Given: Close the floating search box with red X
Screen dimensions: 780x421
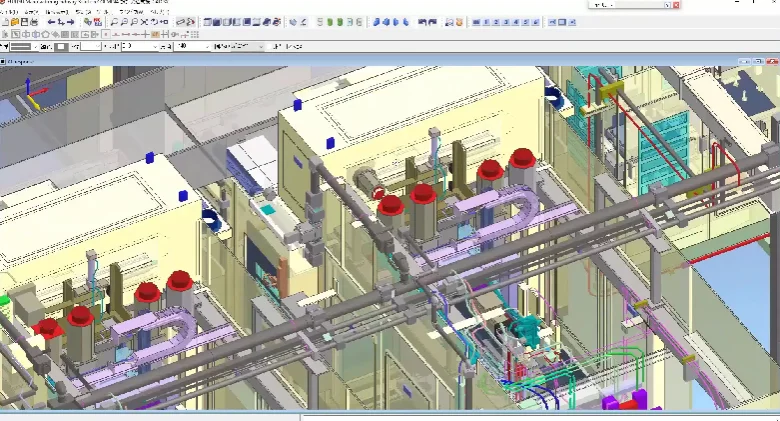Looking at the screenshot, I should pos(674,5).
